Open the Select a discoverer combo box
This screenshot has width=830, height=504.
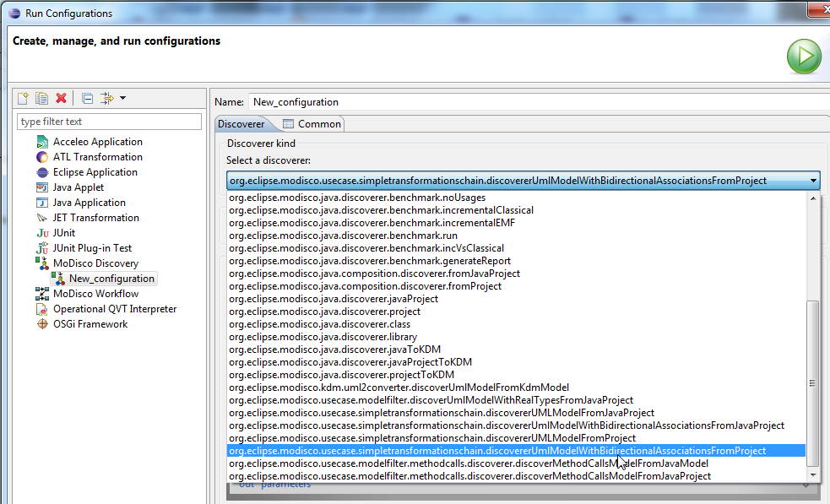(523, 181)
